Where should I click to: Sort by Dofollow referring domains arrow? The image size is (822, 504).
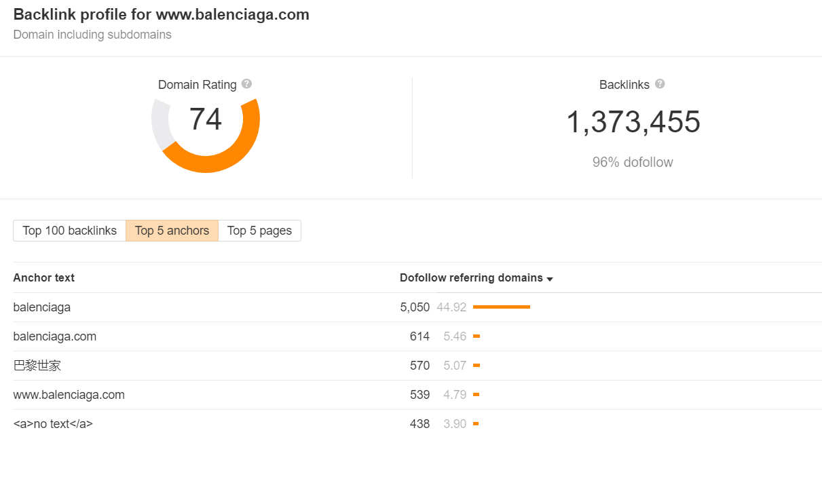(x=550, y=279)
